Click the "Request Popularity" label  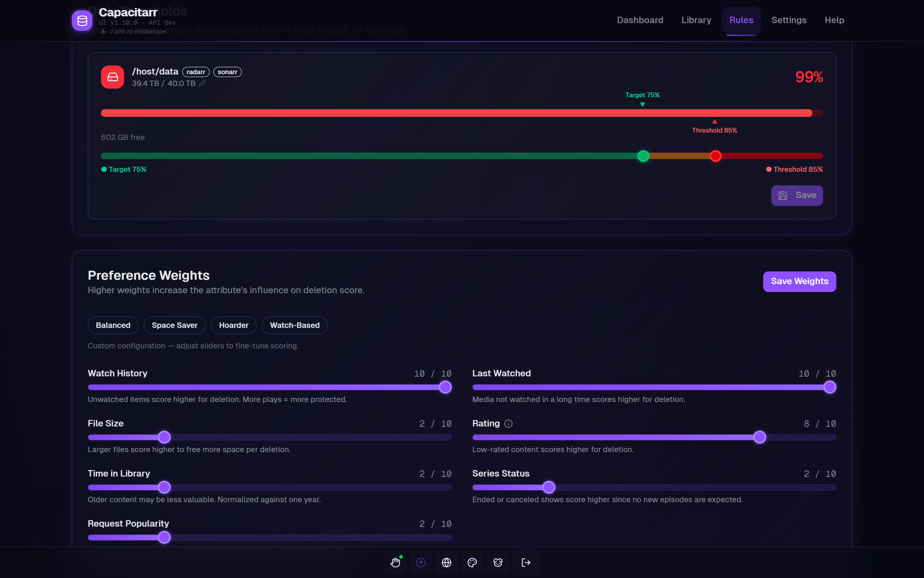pos(128,524)
